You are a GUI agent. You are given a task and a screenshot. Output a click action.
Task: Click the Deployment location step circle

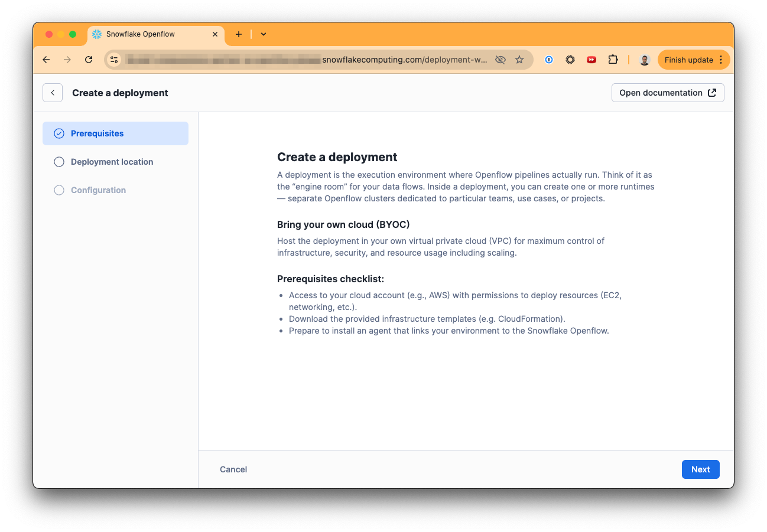pos(59,162)
